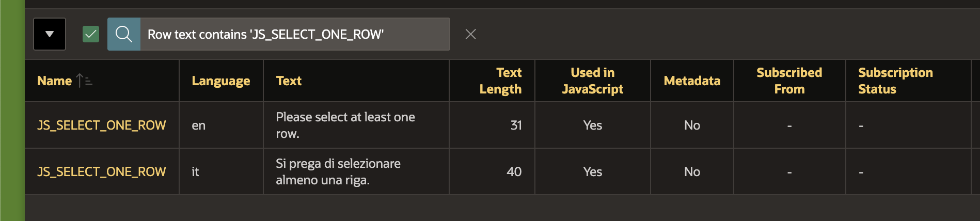Click the Language column header
The image size is (980, 221).
(x=220, y=81)
